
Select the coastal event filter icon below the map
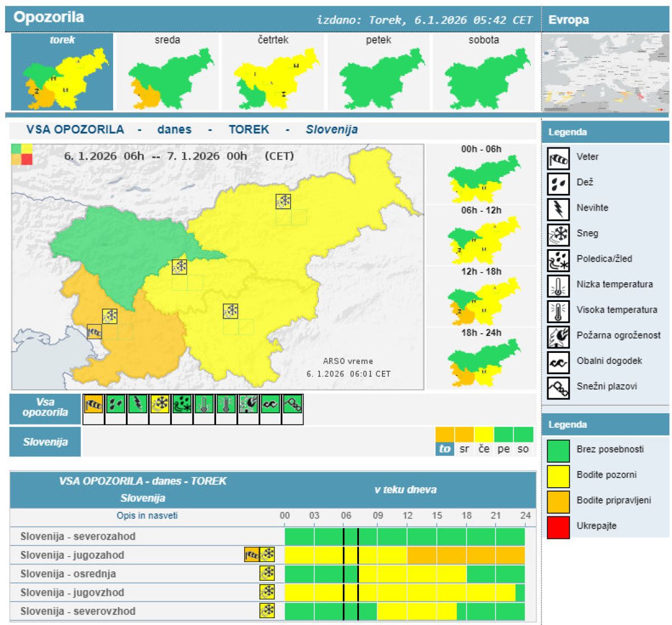270,404
